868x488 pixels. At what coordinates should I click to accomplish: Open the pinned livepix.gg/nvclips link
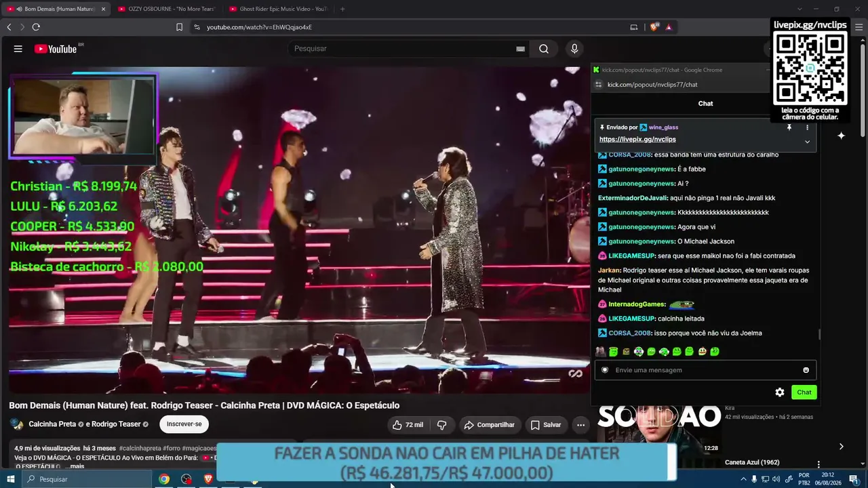tap(637, 139)
